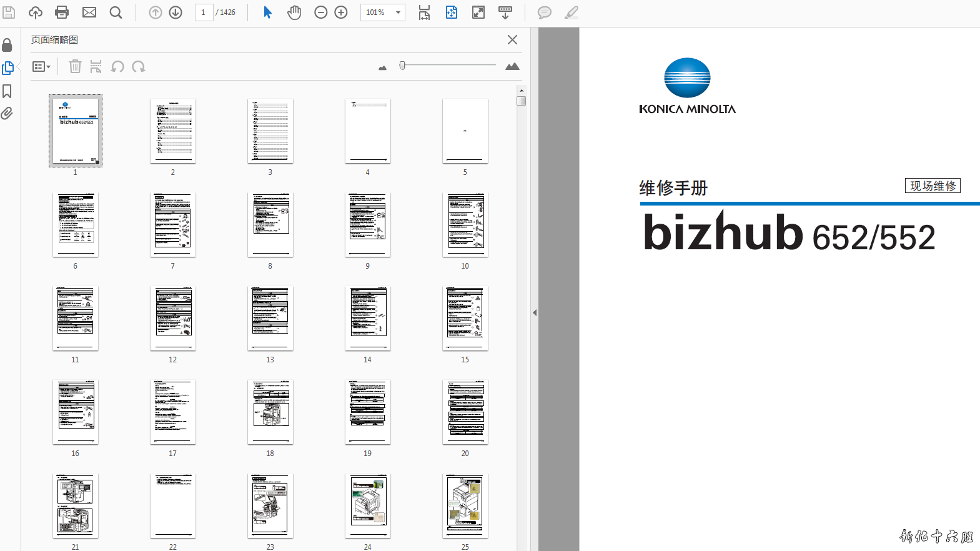Open the Add Comment tool
Image resolution: width=980 pixels, height=551 pixels.
[x=544, y=12]
